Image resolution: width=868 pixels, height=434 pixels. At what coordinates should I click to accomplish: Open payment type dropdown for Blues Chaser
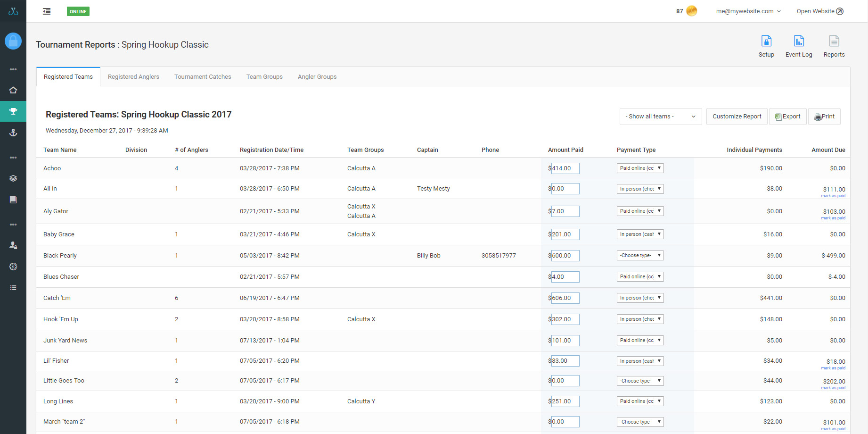click(640, 277)
